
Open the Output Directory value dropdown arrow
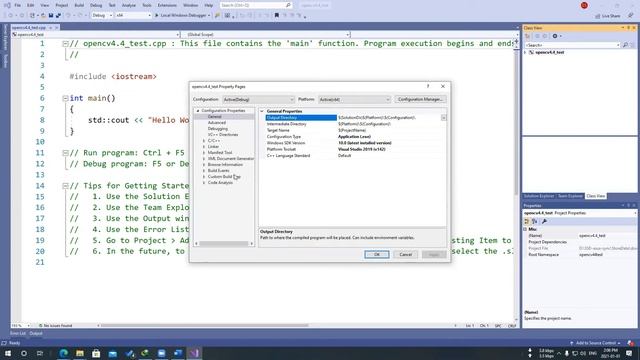(443, 118)
